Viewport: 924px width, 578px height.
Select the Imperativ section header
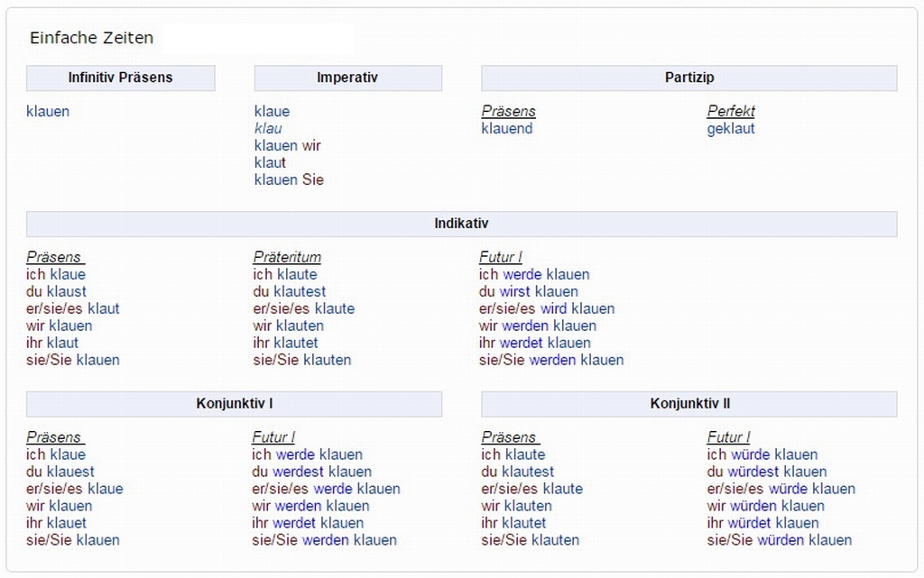coord(347,78)
